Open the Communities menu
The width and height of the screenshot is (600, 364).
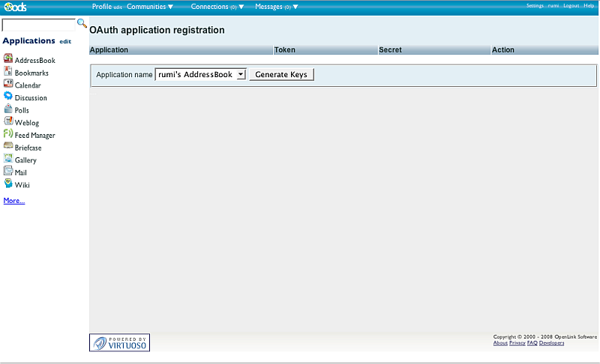click(146, 7)
